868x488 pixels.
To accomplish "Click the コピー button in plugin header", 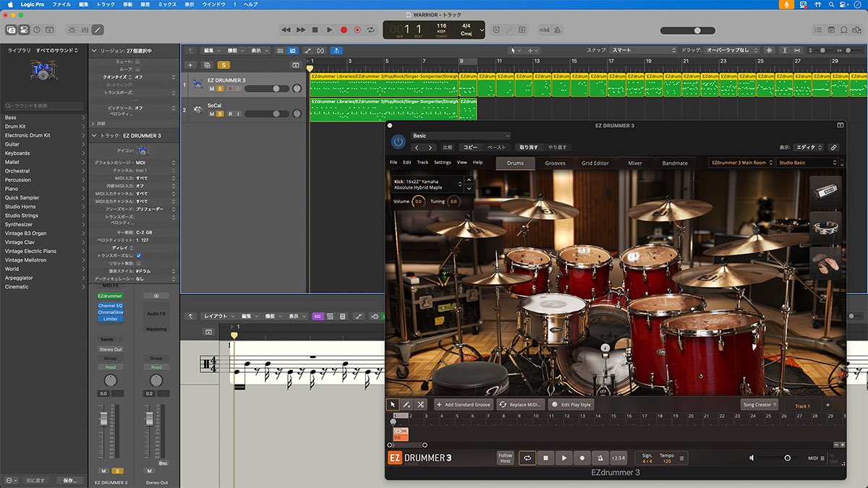I will point(471,147).
